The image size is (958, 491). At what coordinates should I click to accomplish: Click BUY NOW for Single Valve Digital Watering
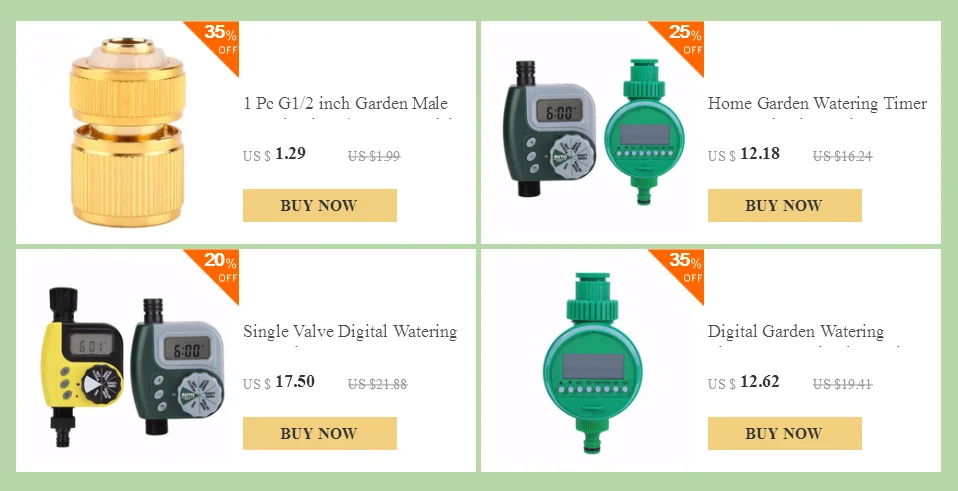[320, 433]
